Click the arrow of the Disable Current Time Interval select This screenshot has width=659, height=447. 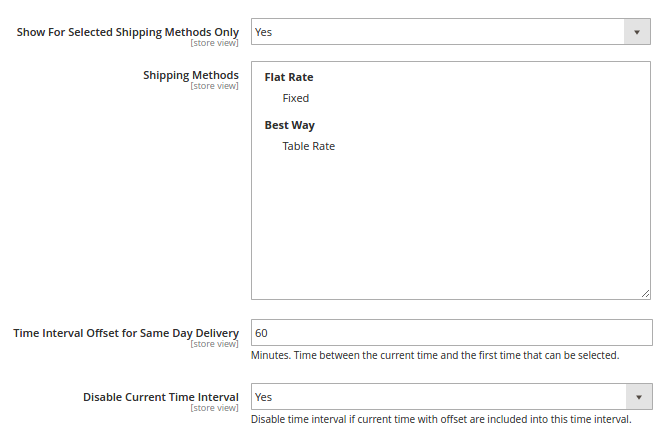pos(639,397)
